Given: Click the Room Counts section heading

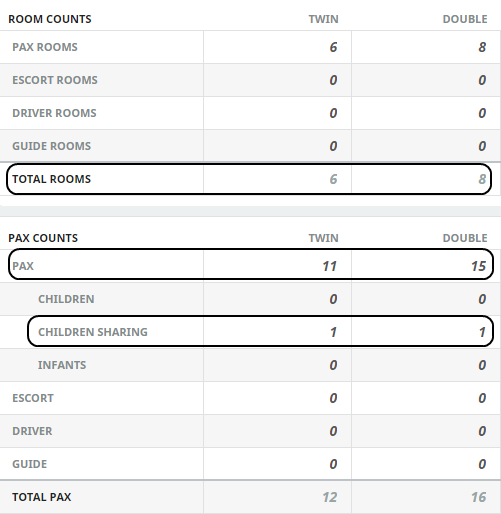Looking at the screenshot, I should pyautogui.click(x=50, y=19).
